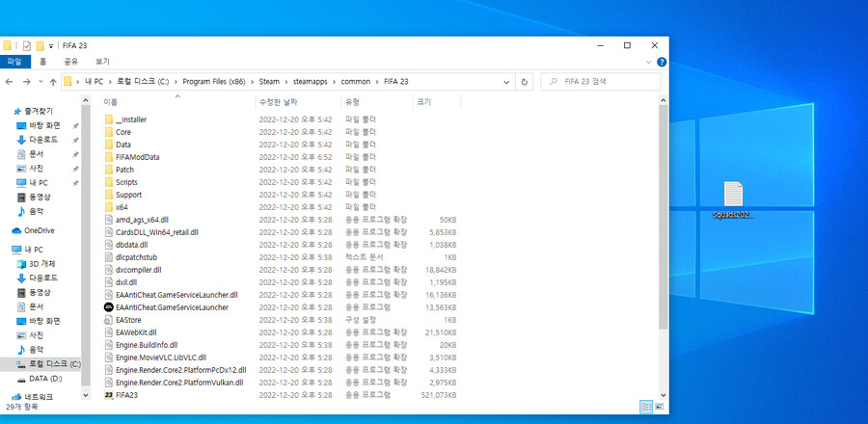The image size is (868, 424).
Task: Select the dbdata.dll file
Action: (131, 245)
